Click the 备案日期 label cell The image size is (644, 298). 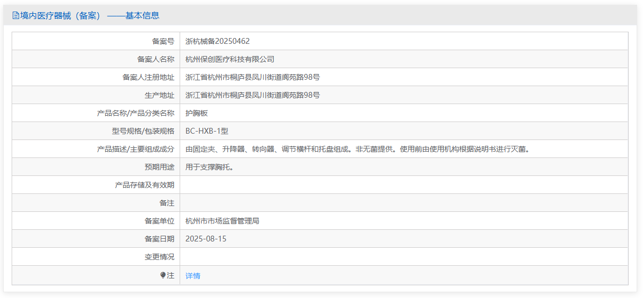click(x=96, y=239)
